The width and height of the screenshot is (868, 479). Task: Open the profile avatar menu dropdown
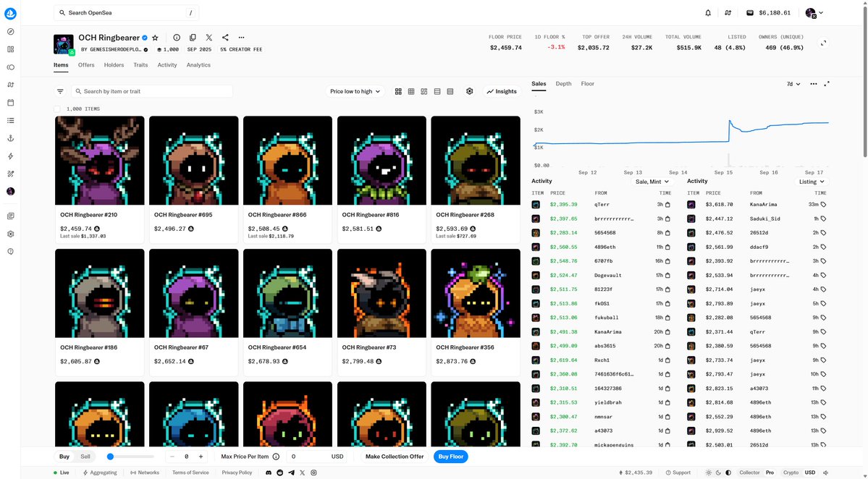[x=814, y=13]
